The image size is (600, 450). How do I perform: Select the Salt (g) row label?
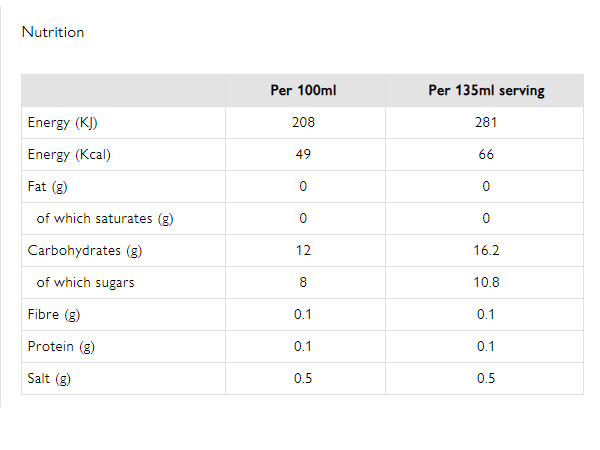[50, 379]
